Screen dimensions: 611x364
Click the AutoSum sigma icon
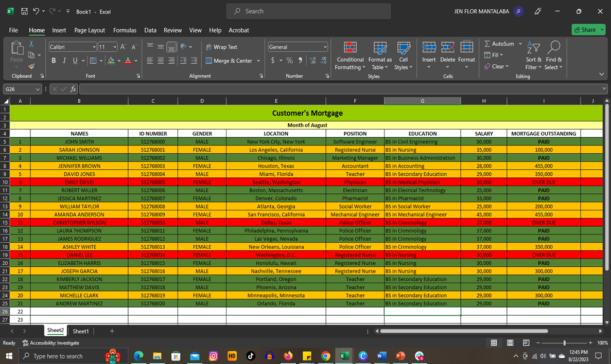pos(487,44)
